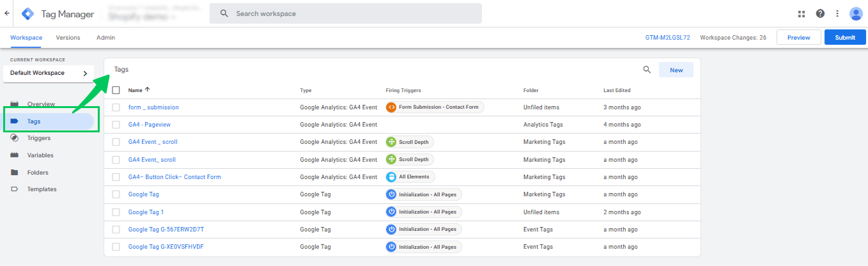Viewport: 868px width, 266px height.
Task: Click the magnifier icon in the Tags panel
Action: (x=647, y=70)
